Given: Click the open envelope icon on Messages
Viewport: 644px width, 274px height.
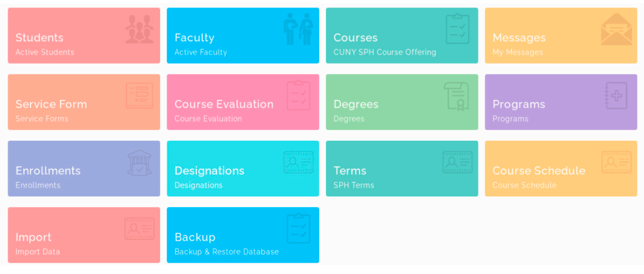Looking at the screenshot, I should pyautogui.click(x=616, y=29).
